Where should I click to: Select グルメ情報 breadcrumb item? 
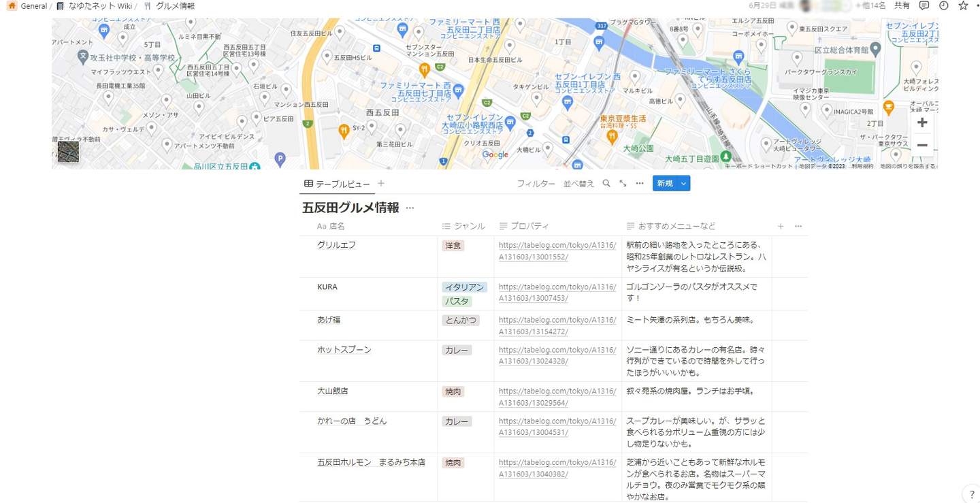click(x=169, y=6)
